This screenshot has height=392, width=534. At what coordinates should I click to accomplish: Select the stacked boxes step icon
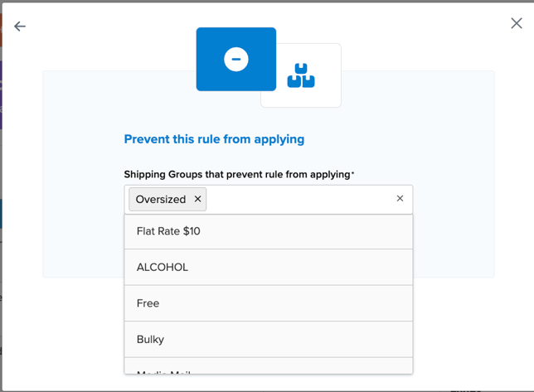tap(301, 75)
